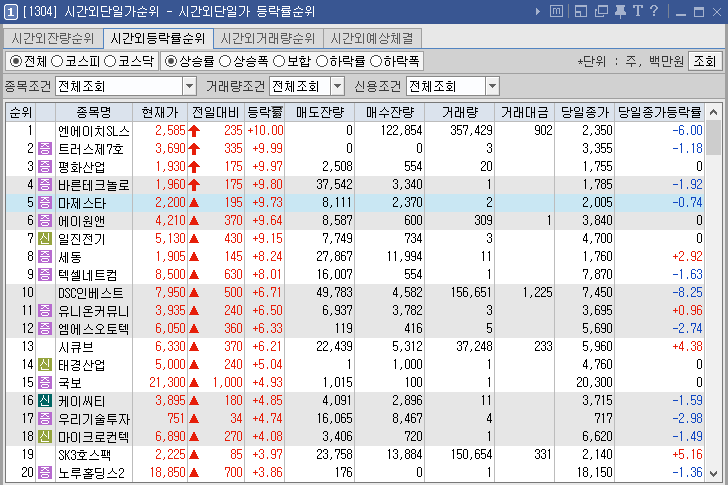Click the 신 badge next to 태경산업
Screen dimensions: 728x485
tap(45, 365)
